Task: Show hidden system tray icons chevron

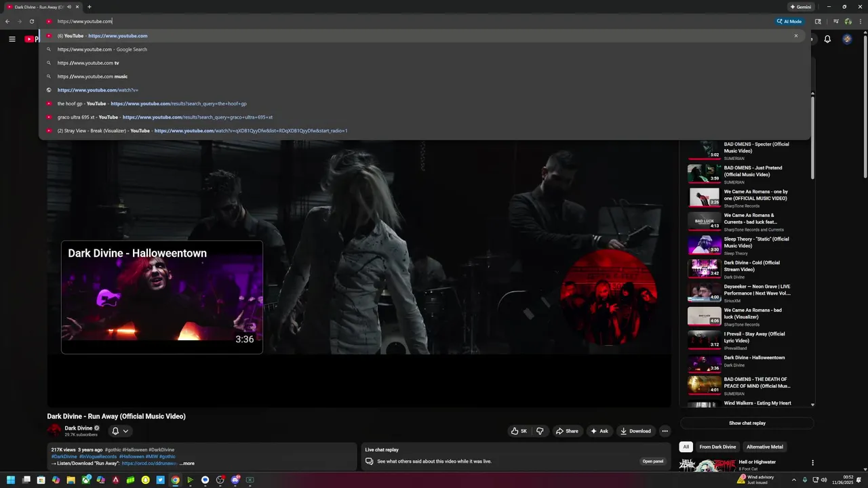Action: [794, 480]
